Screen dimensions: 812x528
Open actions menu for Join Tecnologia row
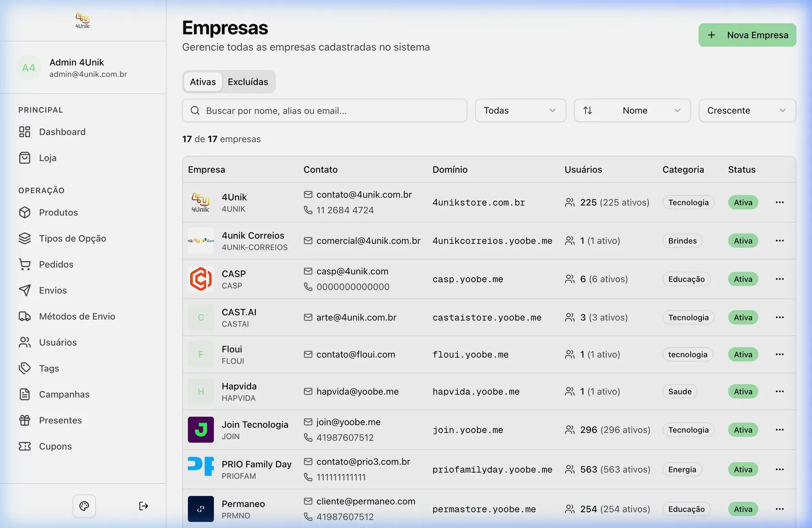pos(780,430)
